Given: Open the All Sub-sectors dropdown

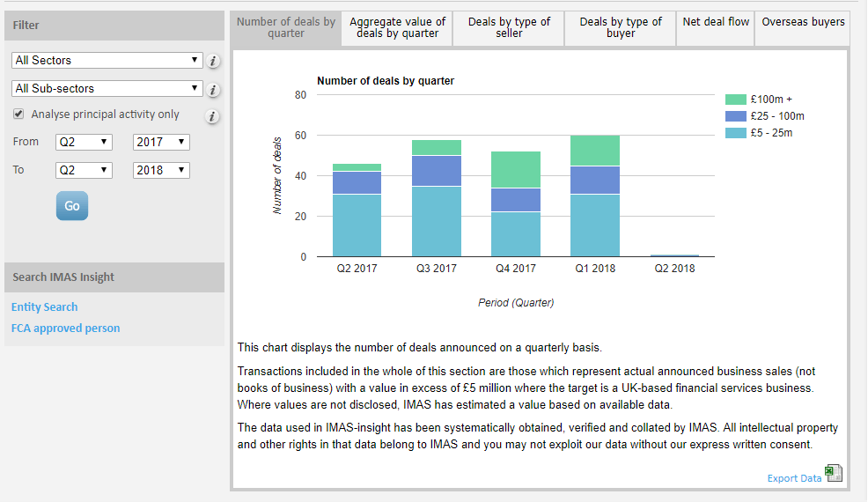Looking at the screenshot, I should coord(107,89).
